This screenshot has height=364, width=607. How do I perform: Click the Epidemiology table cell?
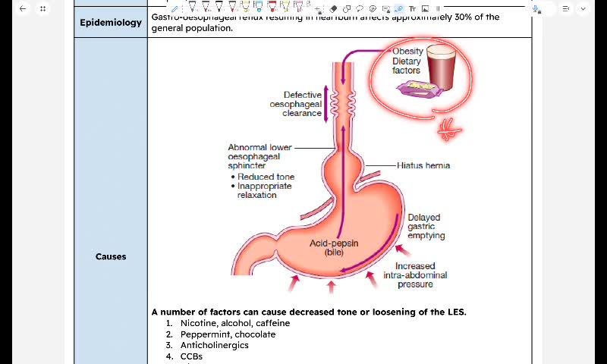[x=111, y=22]
